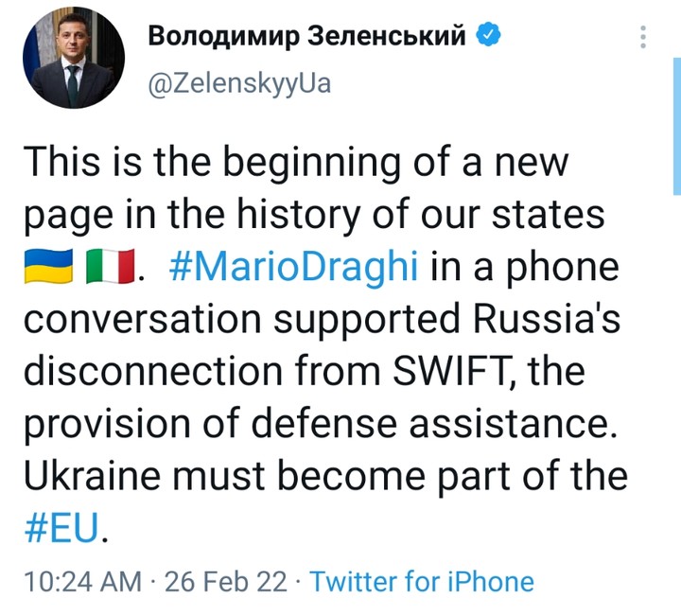Click the Twitter for iPhone source link
This screenshot has width=681, height=616.
pyautogui.click(x=421, y=581)
